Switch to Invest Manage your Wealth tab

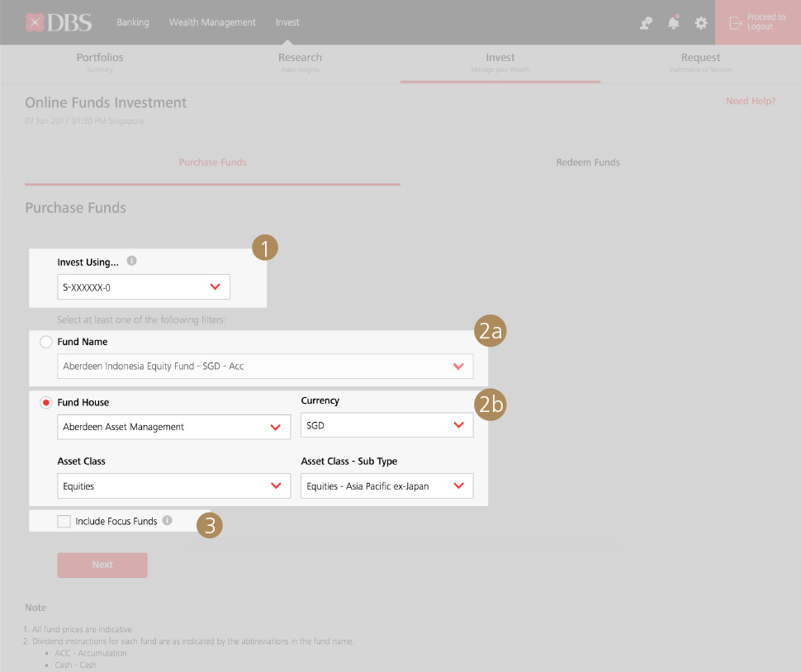point(500,63)
